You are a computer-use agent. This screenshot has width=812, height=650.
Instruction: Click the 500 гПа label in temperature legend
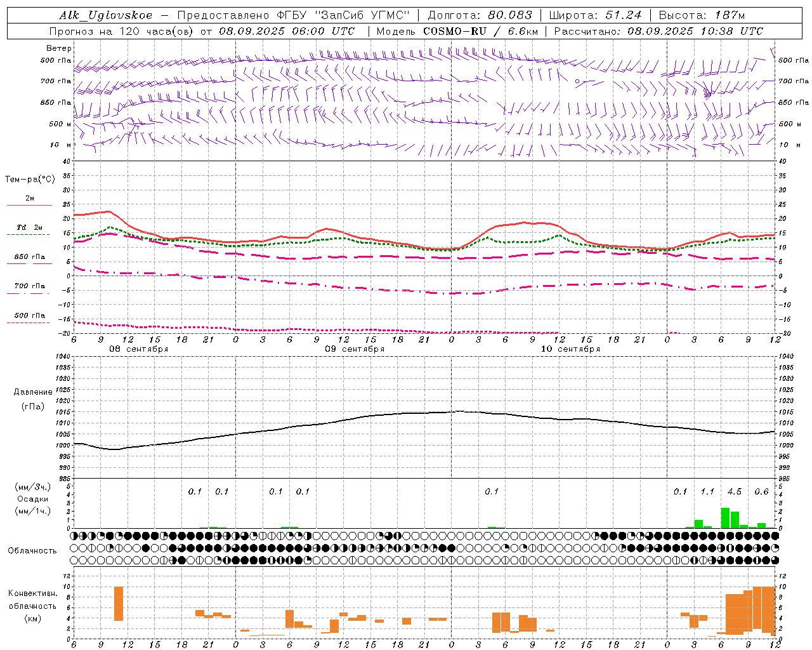pyautogui.click(x=30, y=315)
